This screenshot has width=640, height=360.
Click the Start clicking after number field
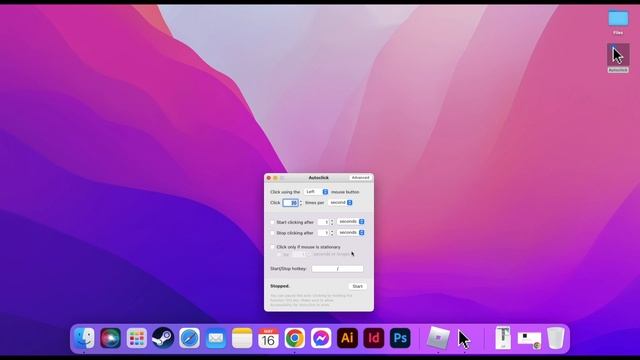point(323,222)
